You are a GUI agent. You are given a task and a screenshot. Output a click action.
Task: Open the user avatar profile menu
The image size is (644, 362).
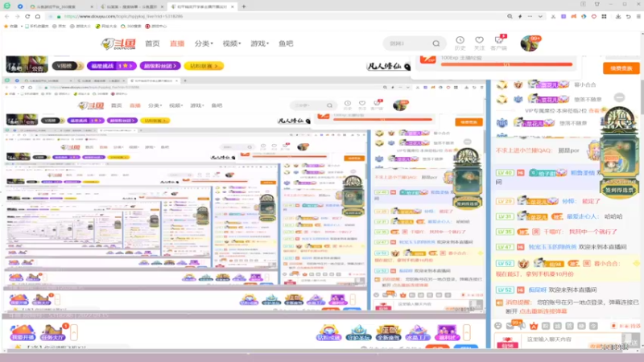[x=530, y=43]
